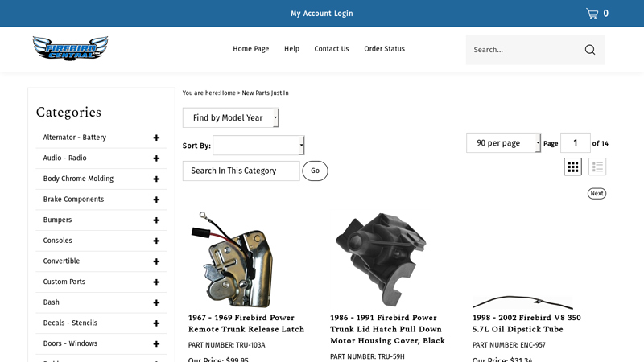
Task: Expand Brake Components plus icon
Action: 156,200
